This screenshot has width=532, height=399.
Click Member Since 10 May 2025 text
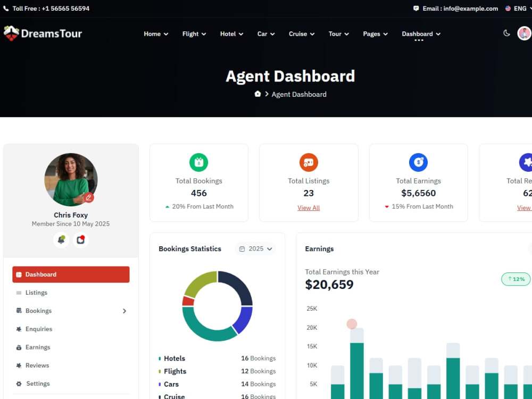(x=71, y=224)
